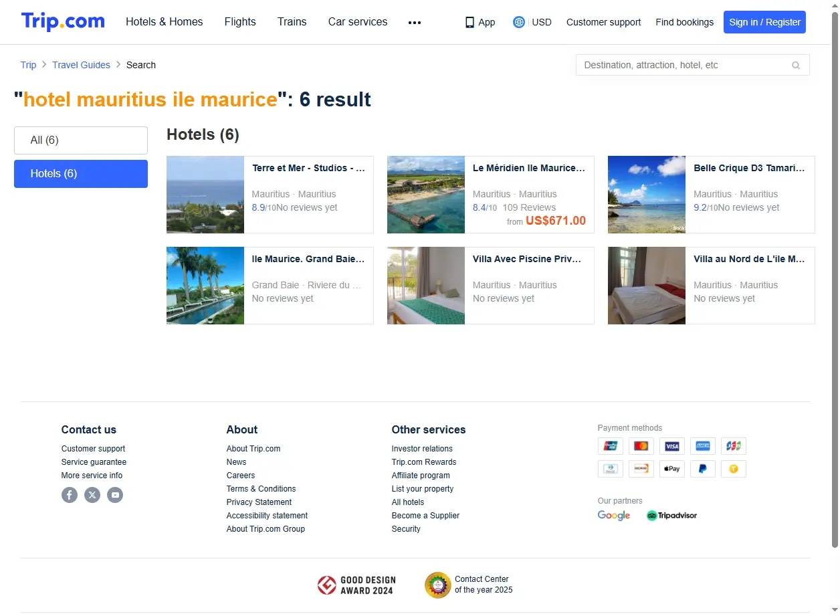Screen dimensions: 840x616
Task: Open footer All hotels link
Action: pyautogui.click(x=408, y=502)
